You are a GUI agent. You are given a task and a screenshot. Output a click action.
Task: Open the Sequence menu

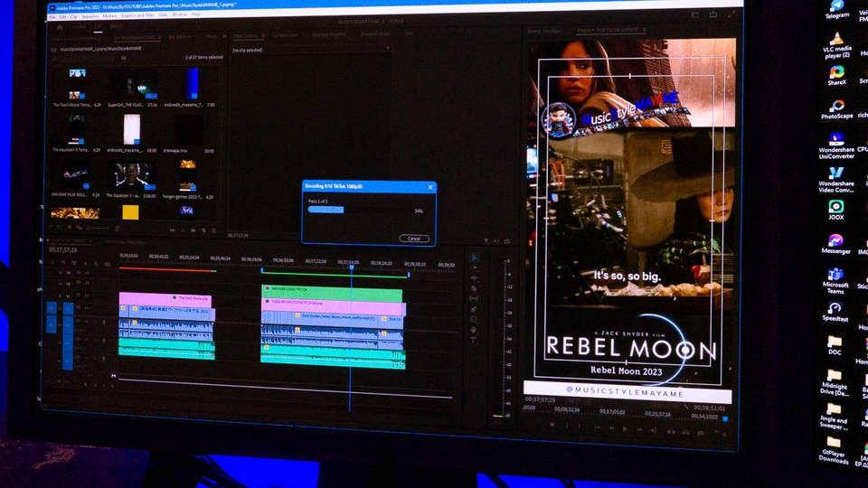[90, 16]
